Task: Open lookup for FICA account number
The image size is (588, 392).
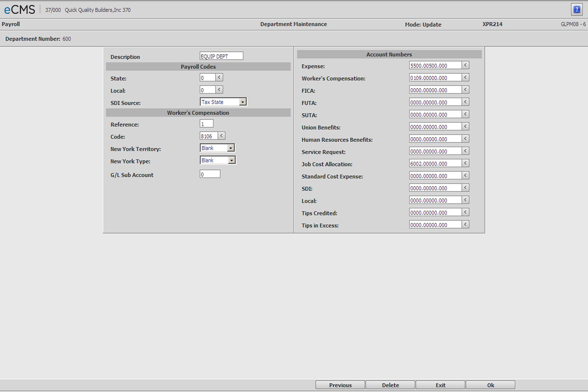Action: [465, 90]
